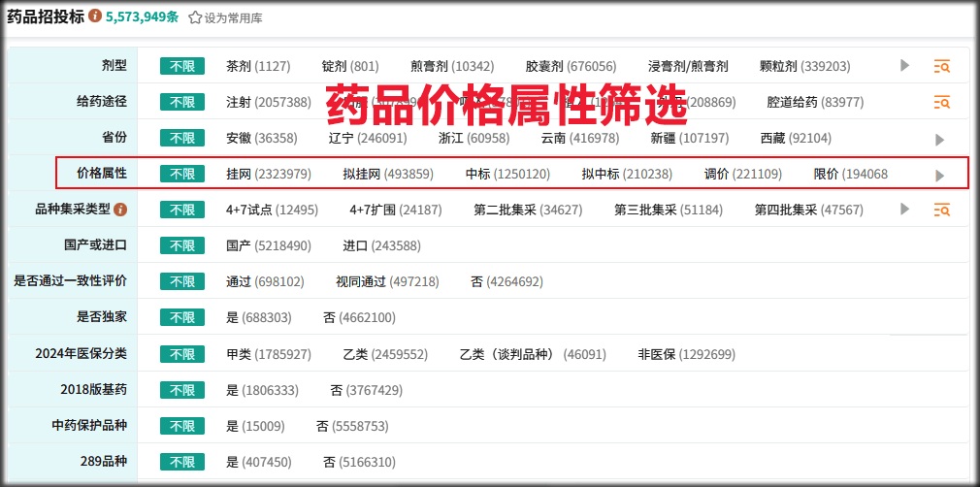Screen dimensions: 980x487
Task: Click the info icon next to 品种集采类型
Action: pos(121,210)
